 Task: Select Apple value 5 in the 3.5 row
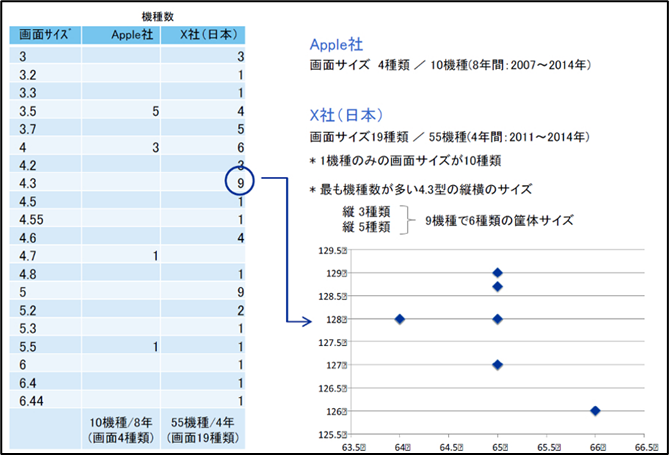click(155, 111)
